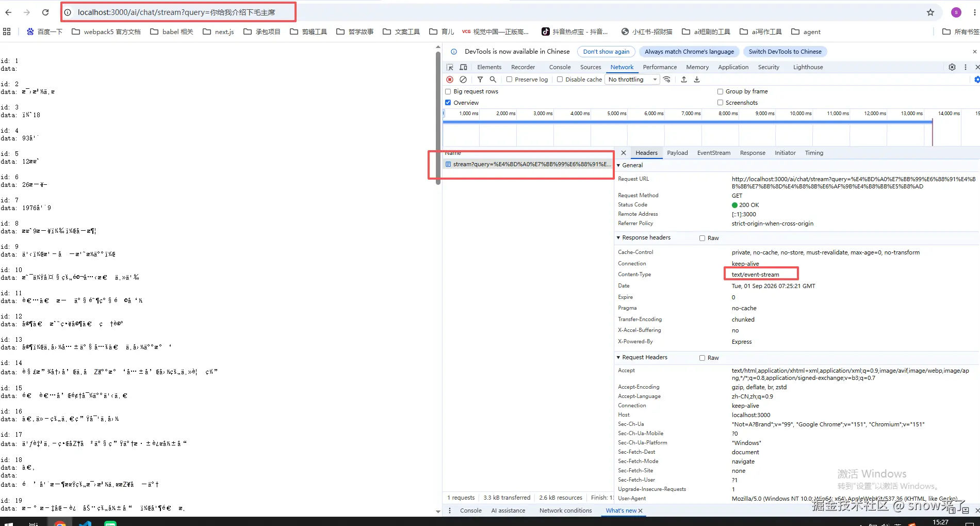The width and height of the screenshot is (980, 526).
Task: Open DevTools customize three-dot menu
Action: (966, 67)
